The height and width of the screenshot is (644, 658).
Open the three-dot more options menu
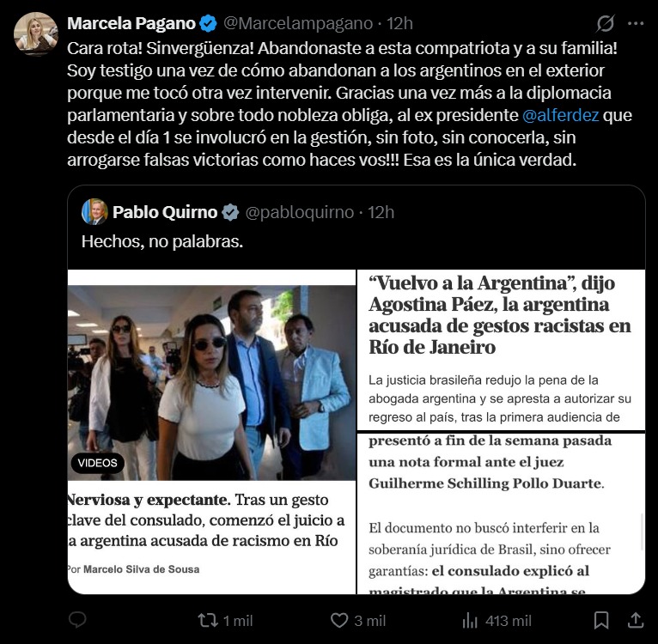coord(636,23)
